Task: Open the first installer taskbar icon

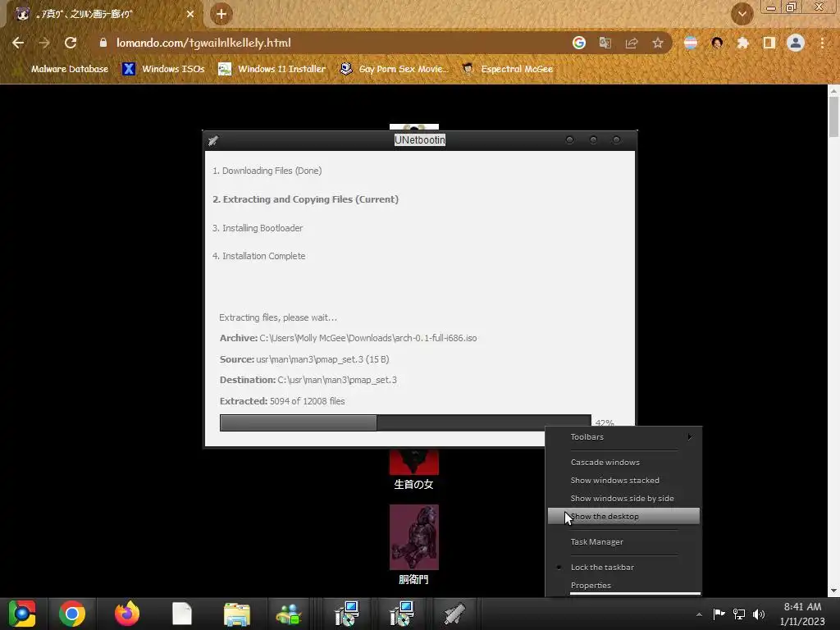Action: tap(347, 614)
